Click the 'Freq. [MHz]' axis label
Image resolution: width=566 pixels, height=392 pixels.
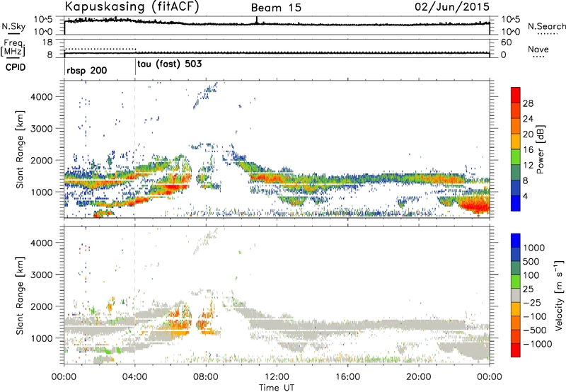13,47
